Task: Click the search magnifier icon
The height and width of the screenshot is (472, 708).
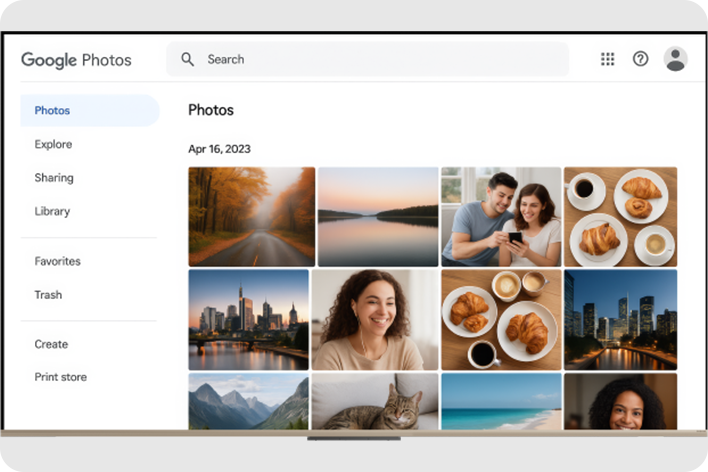Action: [x=188, y=59]
